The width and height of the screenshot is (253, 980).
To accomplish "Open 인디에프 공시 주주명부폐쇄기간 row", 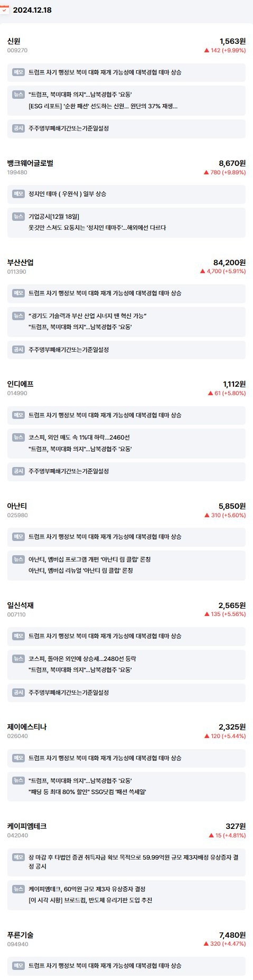I will (126, 471).
